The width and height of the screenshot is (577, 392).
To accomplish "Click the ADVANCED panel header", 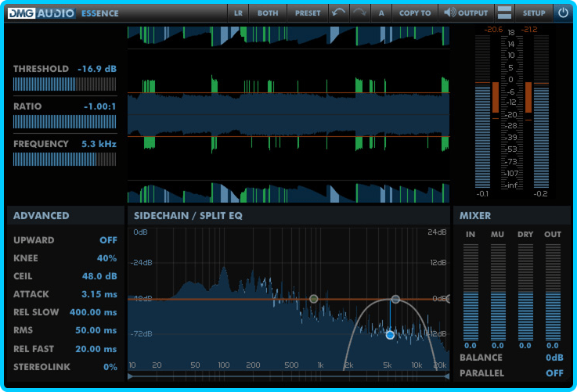I will (x=66, y=215).
